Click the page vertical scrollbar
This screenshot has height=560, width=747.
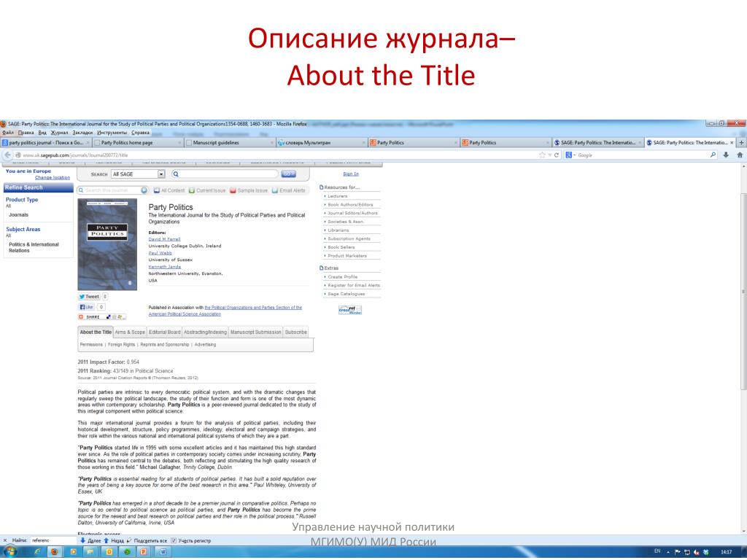point(743,290)
